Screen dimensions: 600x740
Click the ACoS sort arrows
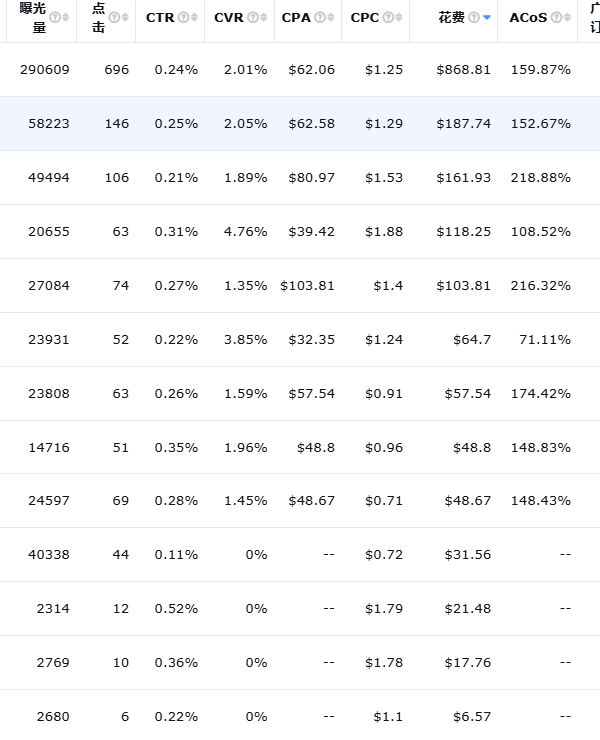pos(567,18)
